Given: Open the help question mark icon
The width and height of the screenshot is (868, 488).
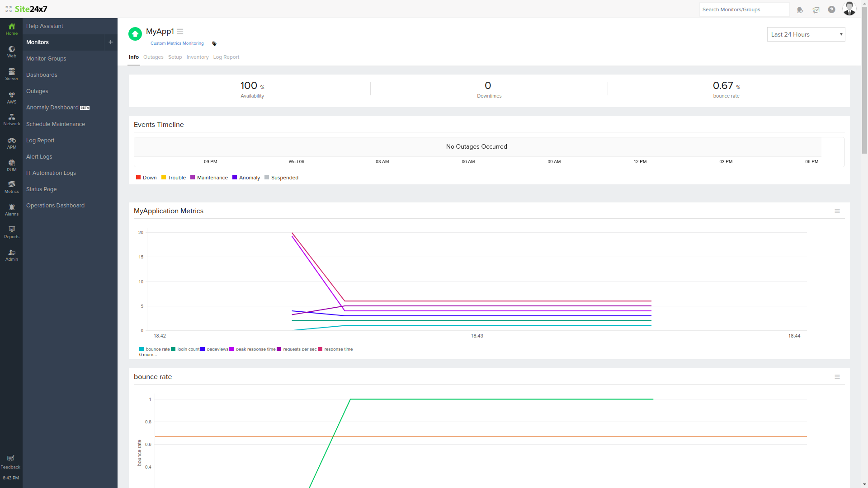Looking at the screenshot, I should pyautogui.click(x=831, y=9).
